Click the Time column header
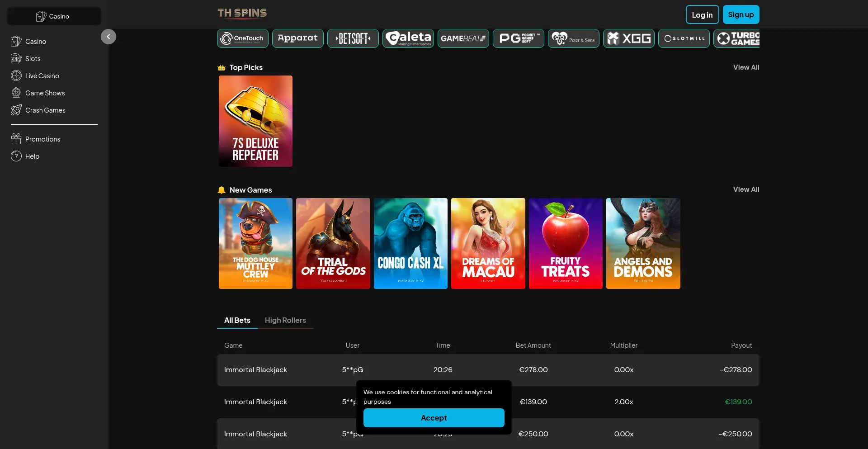 tap(443, 345)
